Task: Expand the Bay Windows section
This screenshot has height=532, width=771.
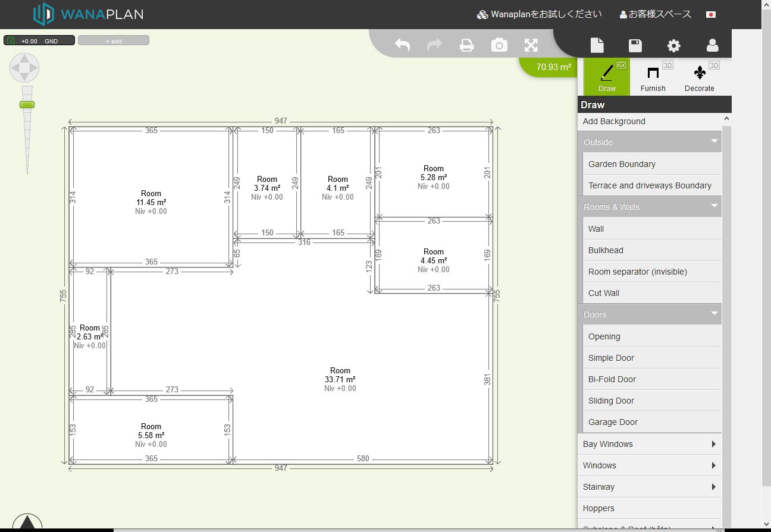Action: click(650, 444)
